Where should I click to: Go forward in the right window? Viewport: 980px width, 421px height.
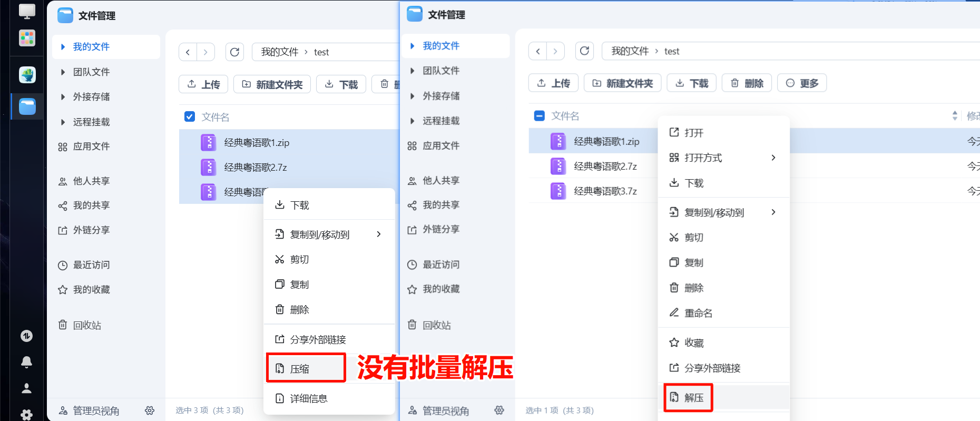pos(555,51)
